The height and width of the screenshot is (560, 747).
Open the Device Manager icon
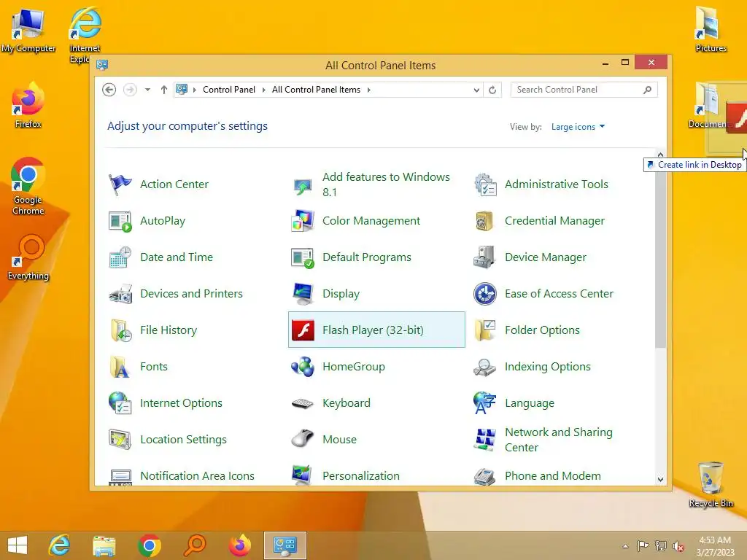click(484, 257)
